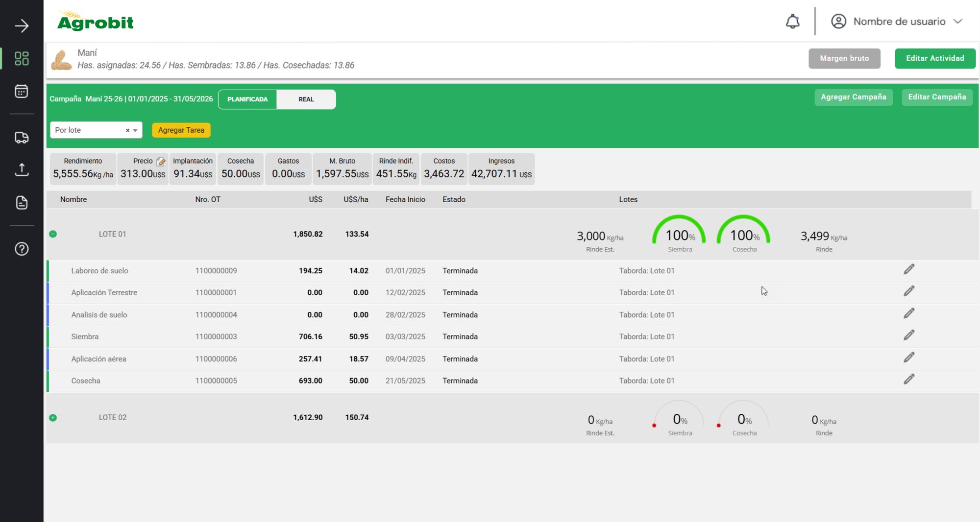Screen dimensions: 980x522
Task: Expand the LOTE 02 group
Action: [53, 418]
